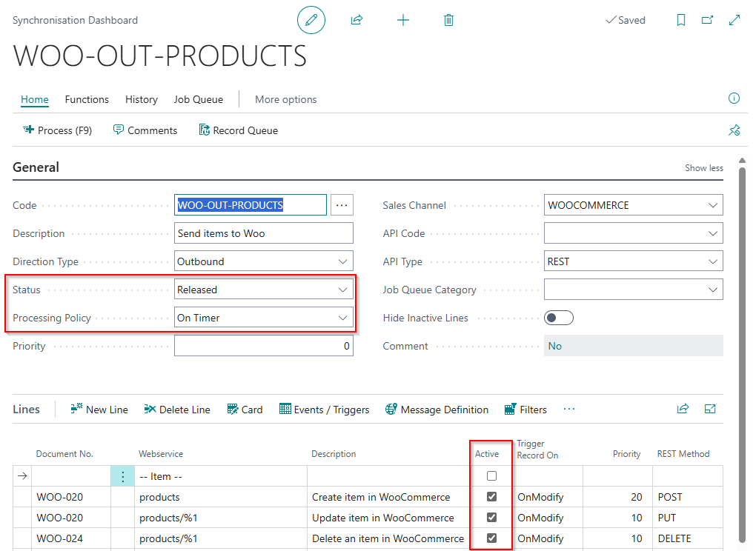Open Record Queue action
Image resolution: width=756 pixels, height=551 pixels.
coord(239,130)
